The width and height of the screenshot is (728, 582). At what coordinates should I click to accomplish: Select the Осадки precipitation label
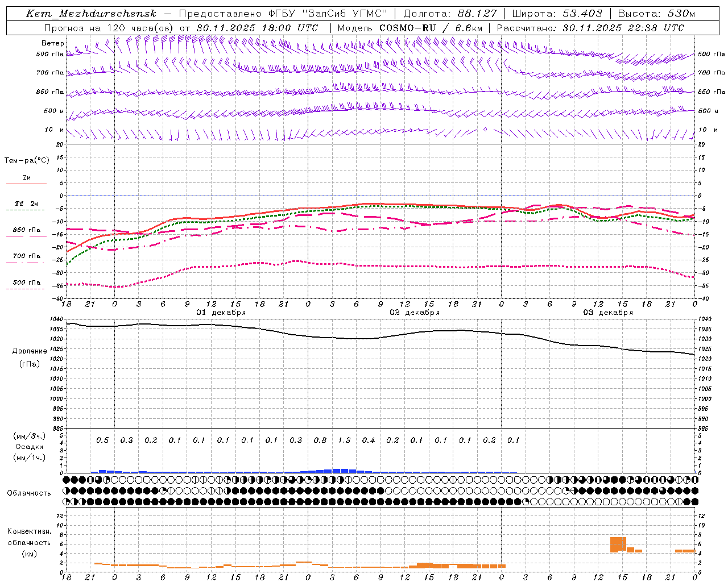(29, 447)
